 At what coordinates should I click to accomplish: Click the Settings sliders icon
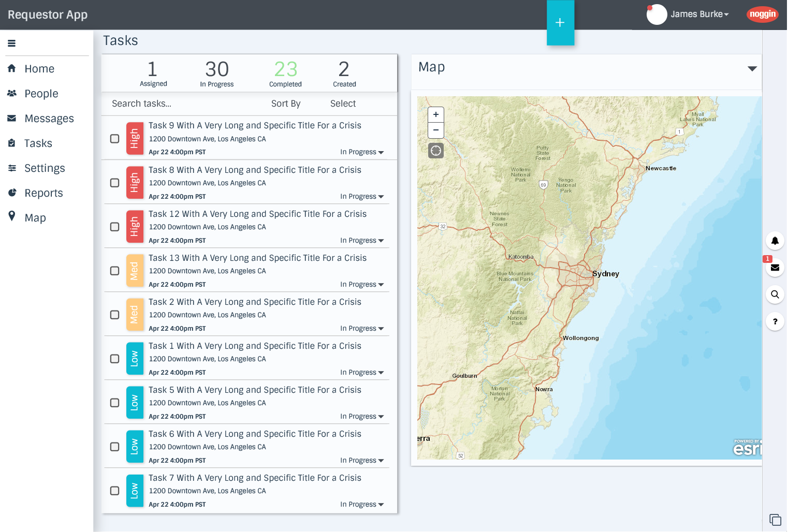point(11,168)
